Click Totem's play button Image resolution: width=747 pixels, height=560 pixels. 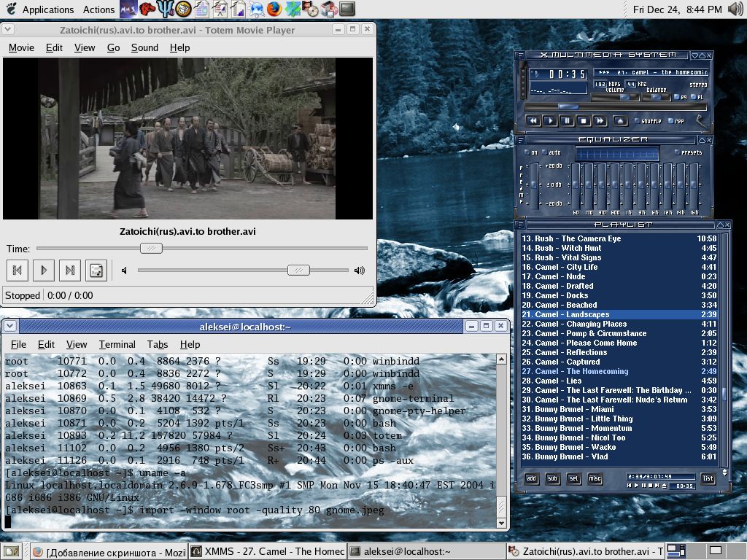(x=43, y=271)
